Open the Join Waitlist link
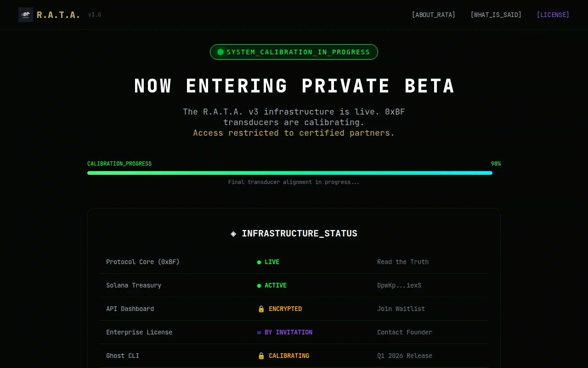The height and width of the screenshot is (368, 588). pos(401,309)
